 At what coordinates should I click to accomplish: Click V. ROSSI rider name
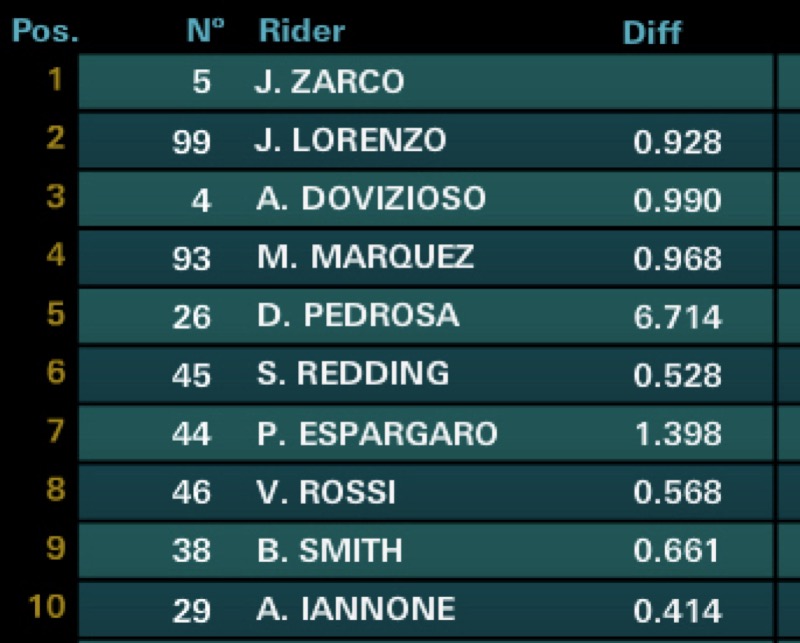click(325, 491)
